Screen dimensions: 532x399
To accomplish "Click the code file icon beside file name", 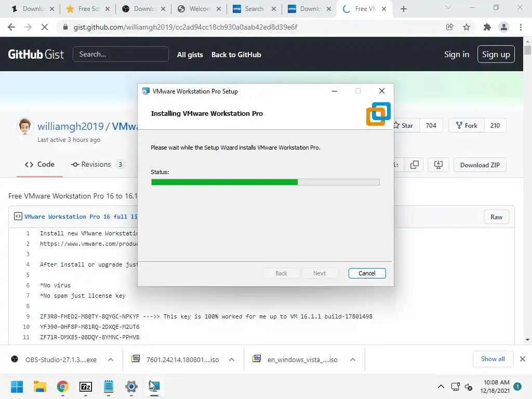I will click(18, 217).
